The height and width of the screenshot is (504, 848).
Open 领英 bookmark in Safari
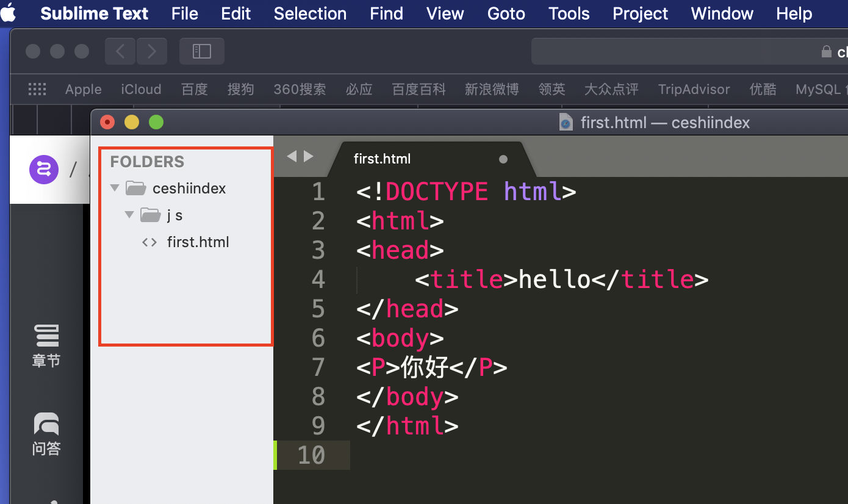tap(552, 89)
